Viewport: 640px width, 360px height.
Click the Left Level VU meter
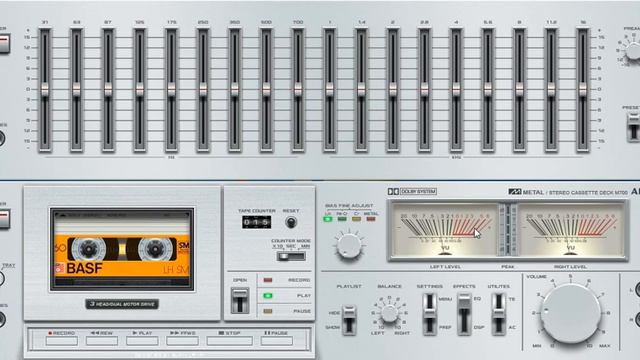445,231
